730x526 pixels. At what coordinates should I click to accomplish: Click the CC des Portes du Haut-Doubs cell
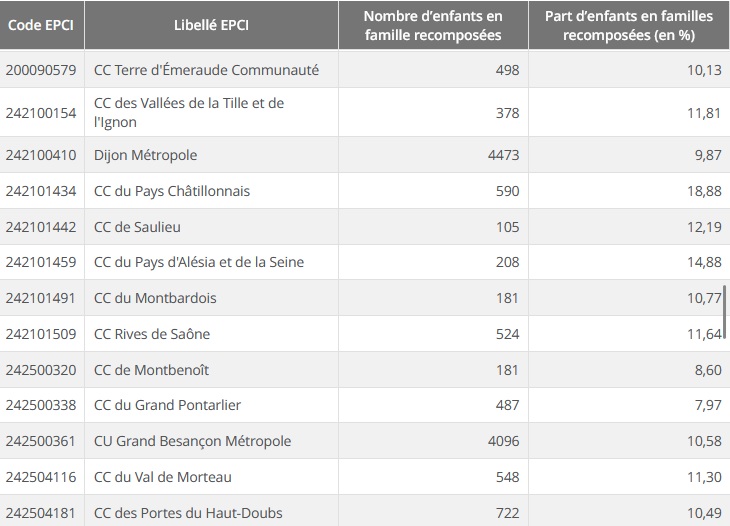[188, 513]
